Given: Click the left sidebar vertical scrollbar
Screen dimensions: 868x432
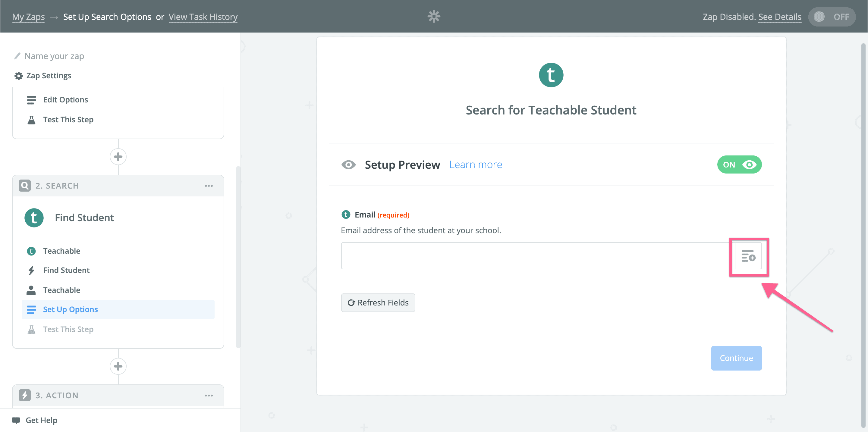Looking at the screenshot, I should tap(238, 257).
